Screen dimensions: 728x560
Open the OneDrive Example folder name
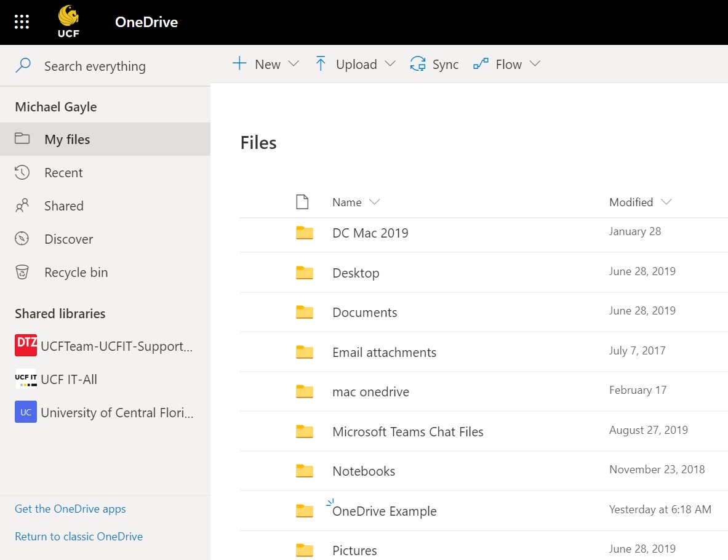pos(385,511)
